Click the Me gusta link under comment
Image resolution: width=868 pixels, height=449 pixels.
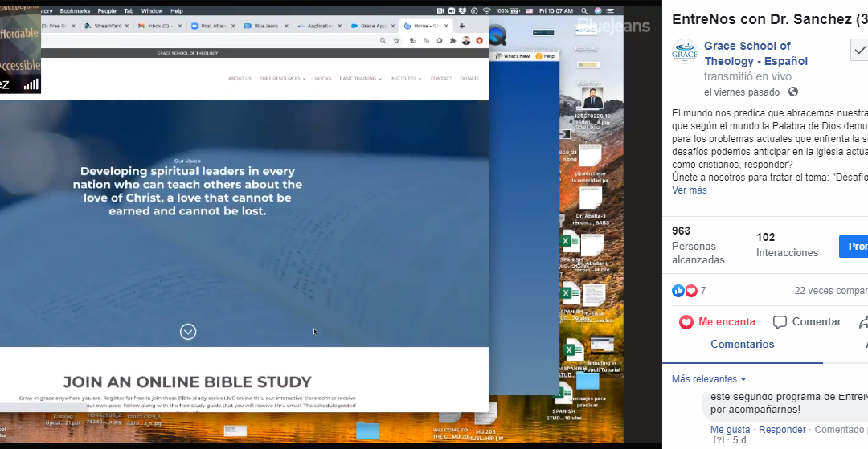tap(730, 430)
